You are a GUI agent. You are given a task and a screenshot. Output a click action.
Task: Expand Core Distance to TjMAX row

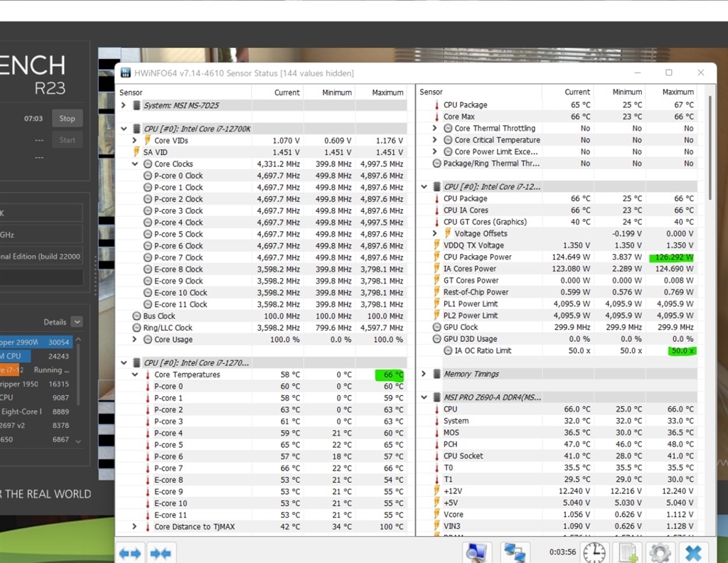[134, 526]
